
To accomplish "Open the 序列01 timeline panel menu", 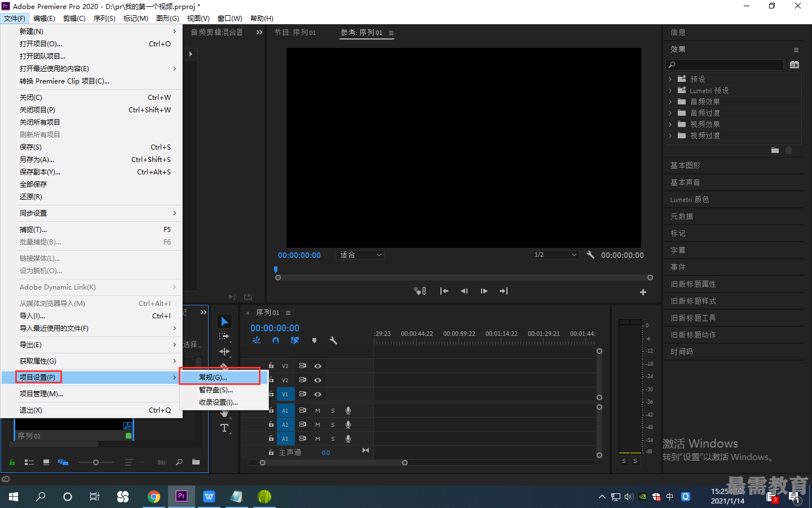I will [x=288, y=313].
